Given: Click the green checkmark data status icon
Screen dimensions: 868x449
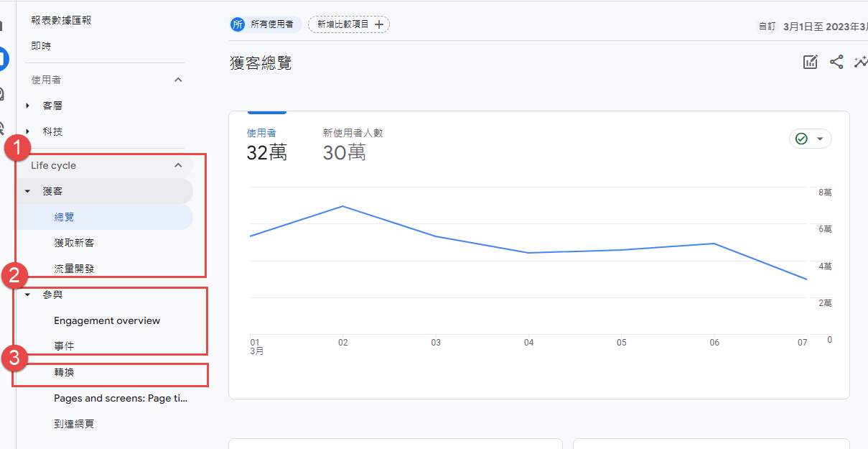Looking at the screenshot, I should (x=802, y=139).
